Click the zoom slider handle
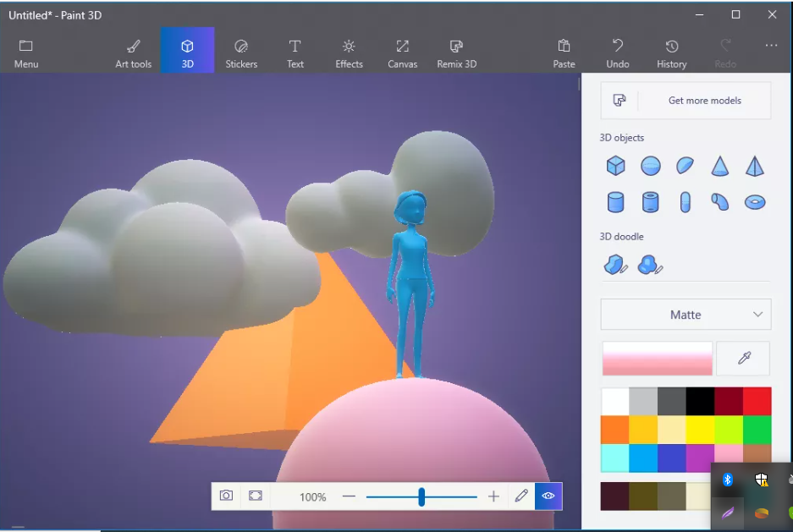The image size is (793, 532). coord(421,496)
